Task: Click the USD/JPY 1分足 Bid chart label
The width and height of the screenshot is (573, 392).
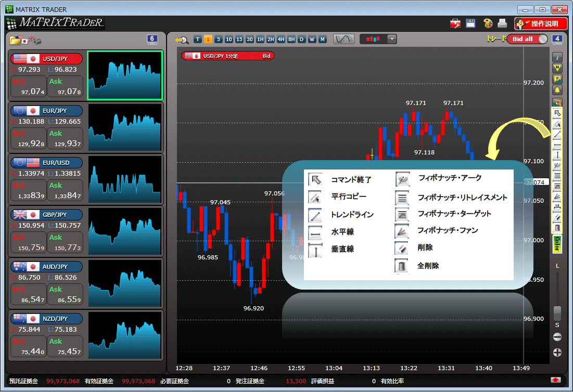Action: click(x=227, y=56)
